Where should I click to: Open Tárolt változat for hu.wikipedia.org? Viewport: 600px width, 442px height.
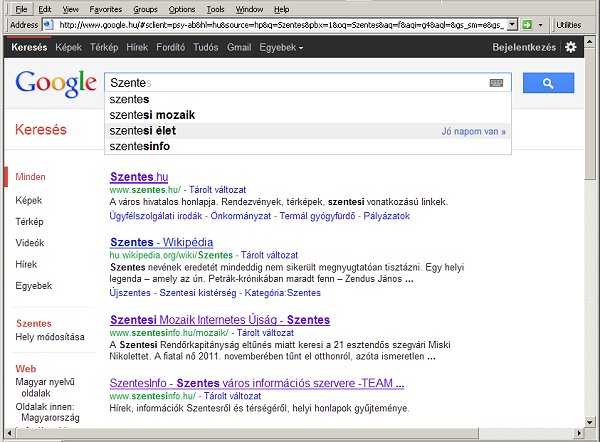click(269, 255)
